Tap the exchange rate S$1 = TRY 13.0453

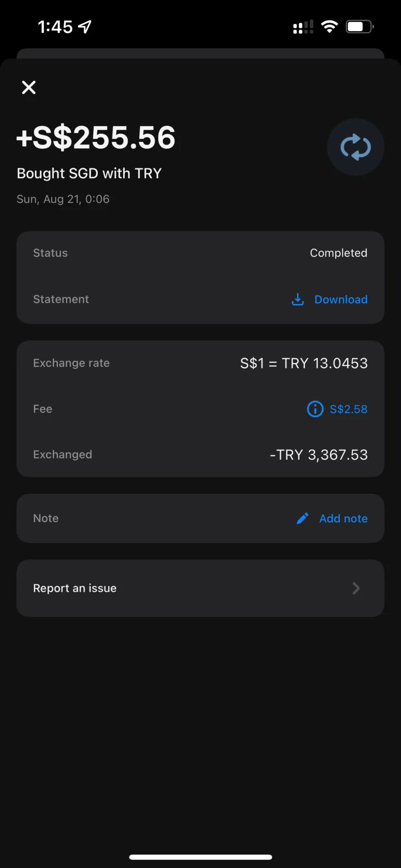303,363
